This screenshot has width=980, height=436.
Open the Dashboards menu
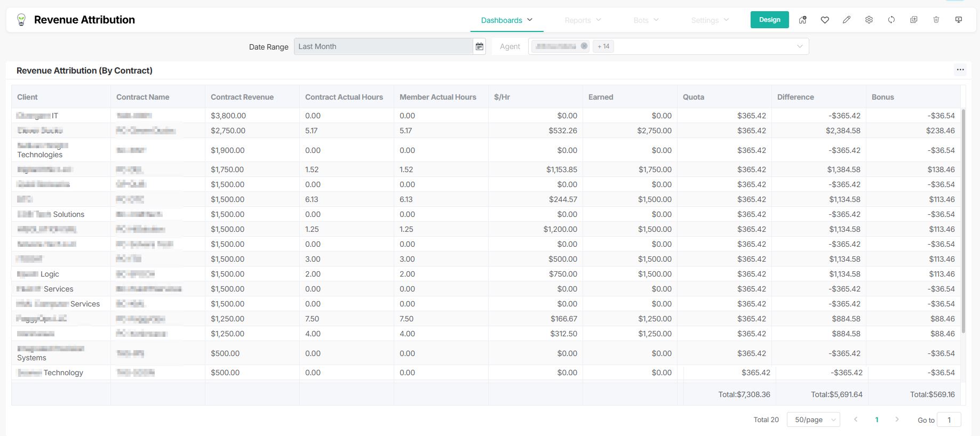[506, 20]
